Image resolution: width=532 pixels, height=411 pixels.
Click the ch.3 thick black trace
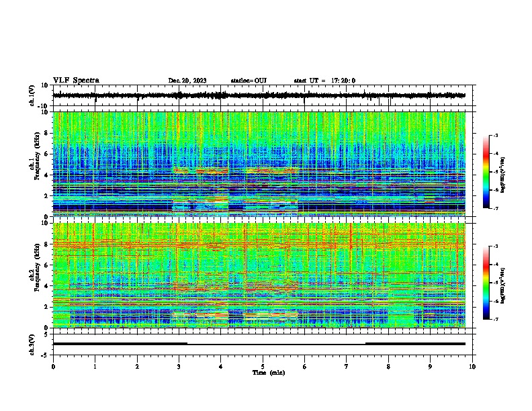click(259, 344)
